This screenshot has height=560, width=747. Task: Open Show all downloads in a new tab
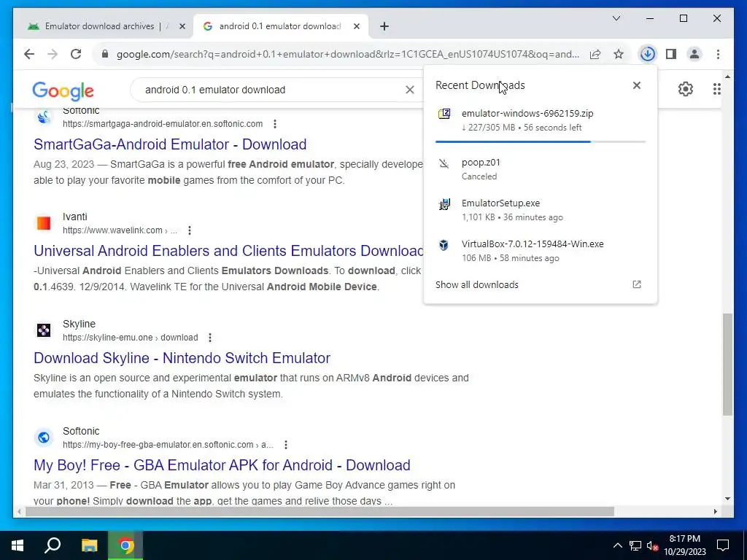point(636,284)
